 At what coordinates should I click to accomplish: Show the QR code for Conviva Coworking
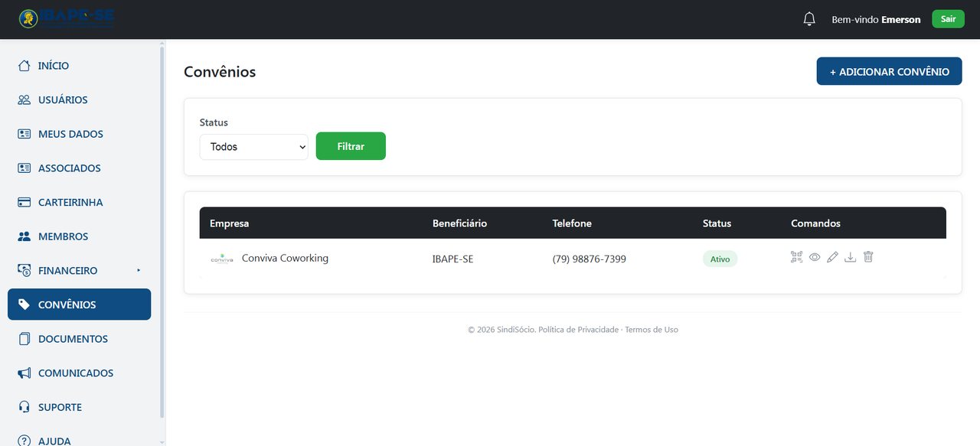pos(797,257)
